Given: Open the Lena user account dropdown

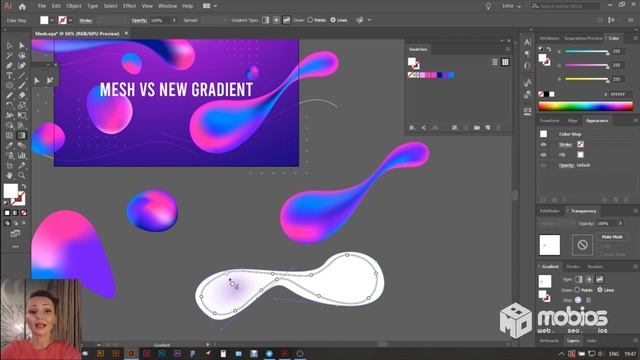Looking at the screenshot, I should 511,6.
